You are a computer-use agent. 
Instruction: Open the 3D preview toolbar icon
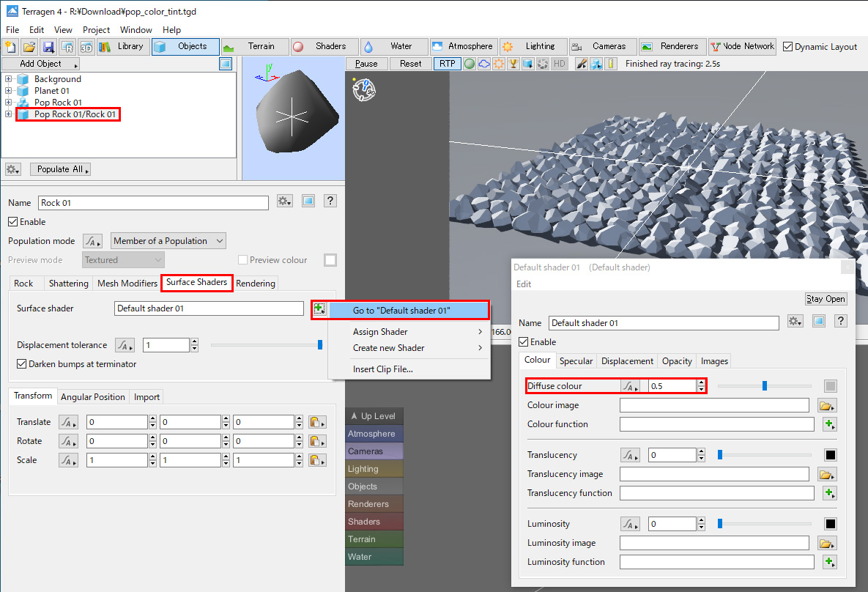pyautogui.click(x=86, y=47)
